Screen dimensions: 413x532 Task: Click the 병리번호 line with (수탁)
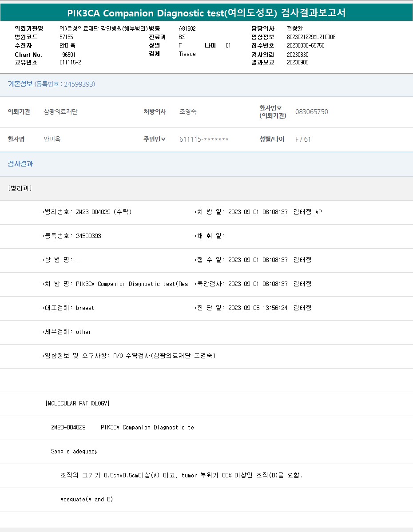pyautogui.click(x=87, y=212)
